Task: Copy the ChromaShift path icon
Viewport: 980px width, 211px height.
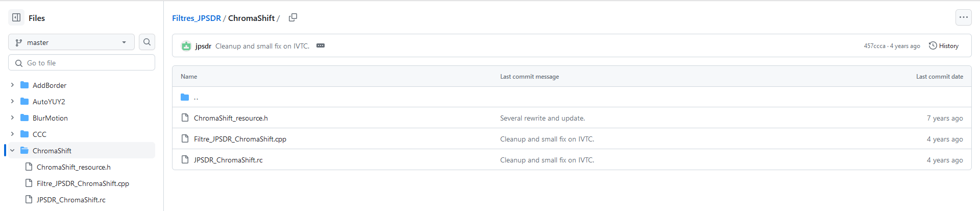Action: (293, 17)
